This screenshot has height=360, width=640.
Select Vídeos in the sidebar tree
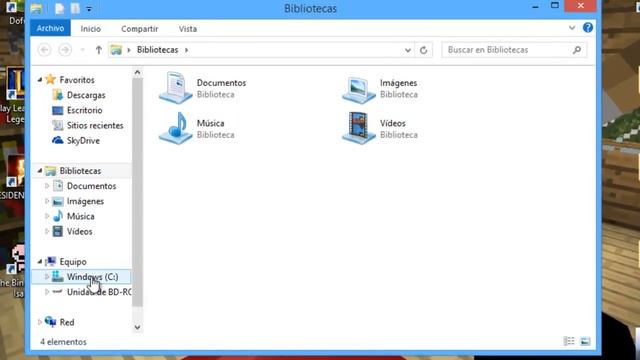[80, 231]
